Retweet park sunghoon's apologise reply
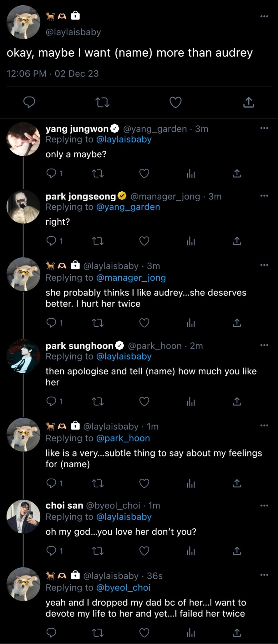Image resolution: width=278 pixels, height=644 pixels. click(x=98, y=401)
